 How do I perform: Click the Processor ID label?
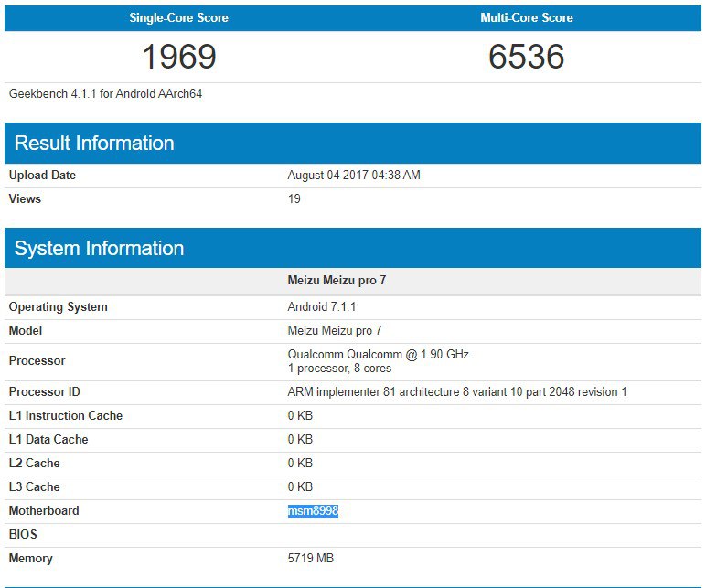(44, 392)
